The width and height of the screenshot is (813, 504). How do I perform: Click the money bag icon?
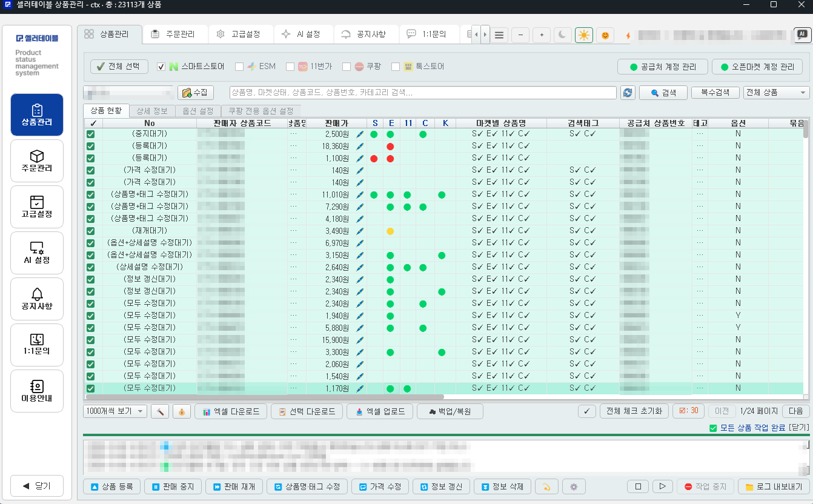(x=181, y=411)
